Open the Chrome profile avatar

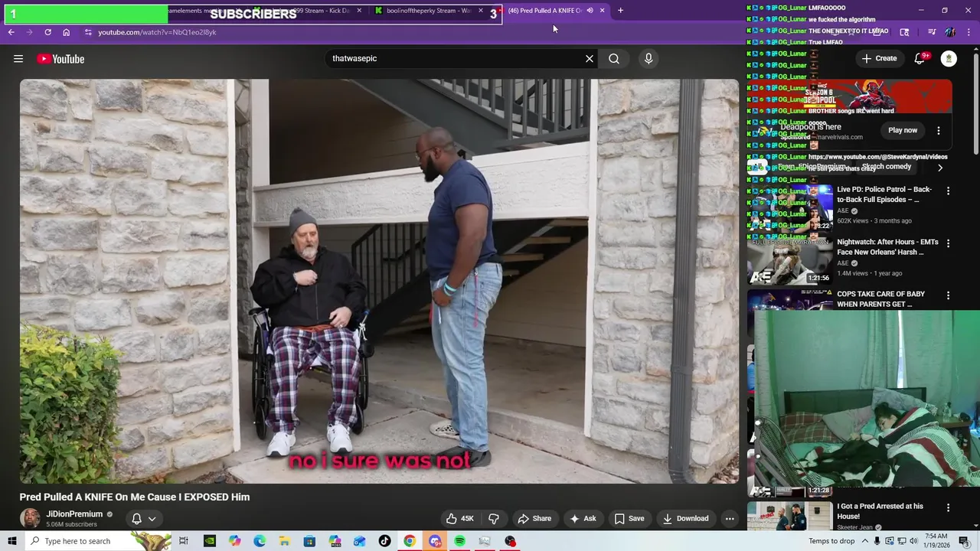[950, 32]
